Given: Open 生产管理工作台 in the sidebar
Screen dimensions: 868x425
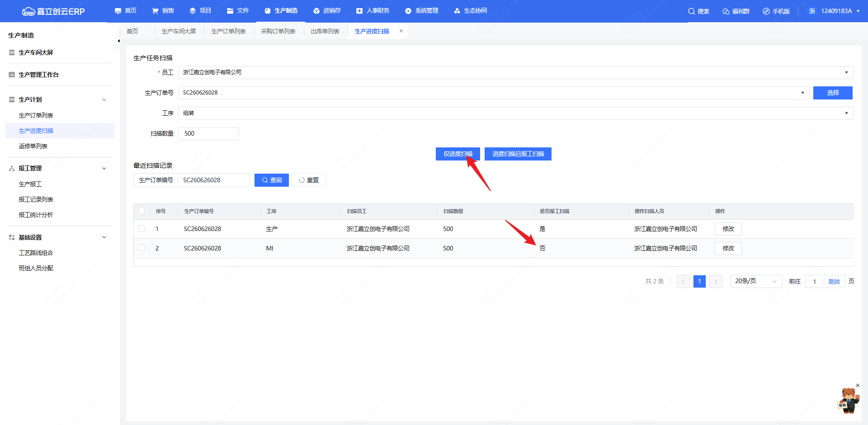Looking at the screenshot, I should (38, 75).
